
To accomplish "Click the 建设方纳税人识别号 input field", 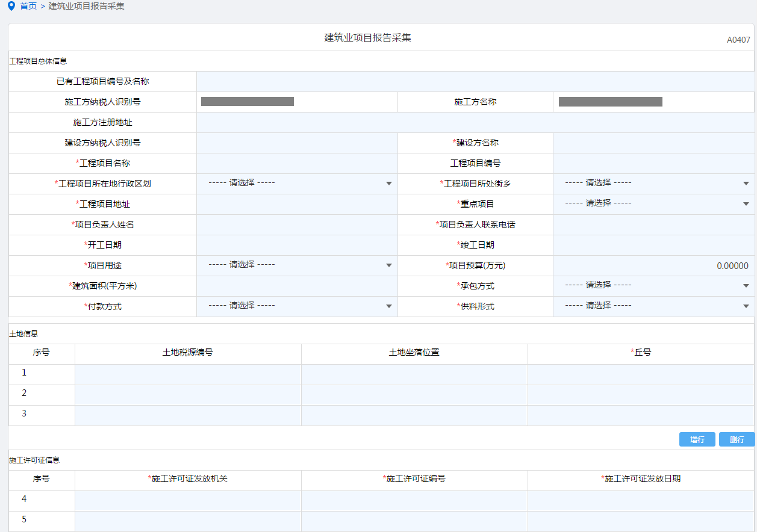I will (x=297, y=143).
